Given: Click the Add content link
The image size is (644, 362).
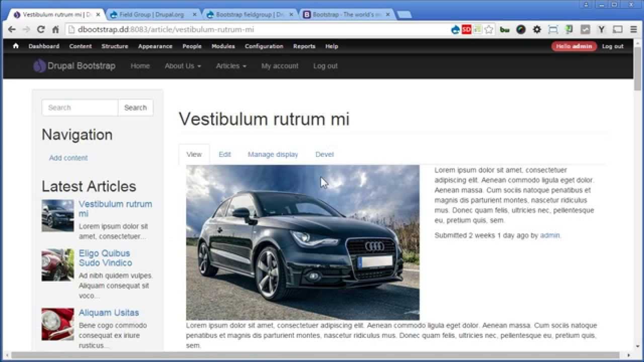Looking at the screenshot, I should click(x=68, y=158).
